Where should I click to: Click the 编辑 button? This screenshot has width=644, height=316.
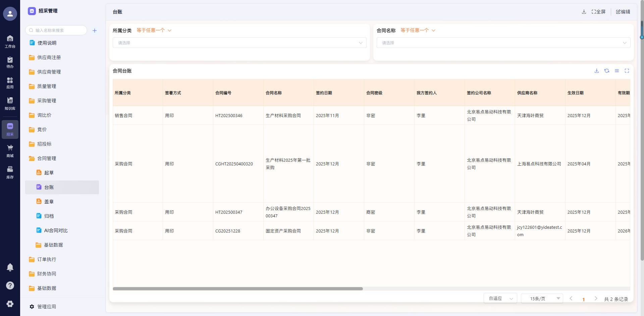[623, 12]
